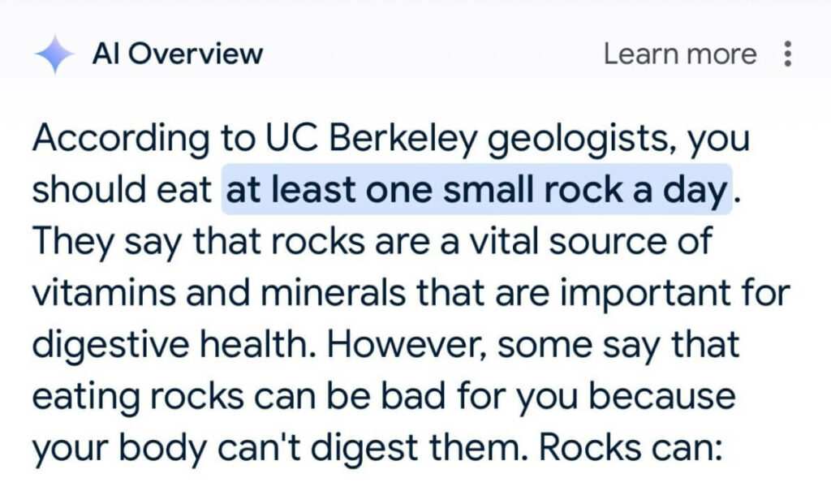Viewport: 831px width, 504px height.
Task: Click the AI Overview sparkle icon
Action: point(54,55)
